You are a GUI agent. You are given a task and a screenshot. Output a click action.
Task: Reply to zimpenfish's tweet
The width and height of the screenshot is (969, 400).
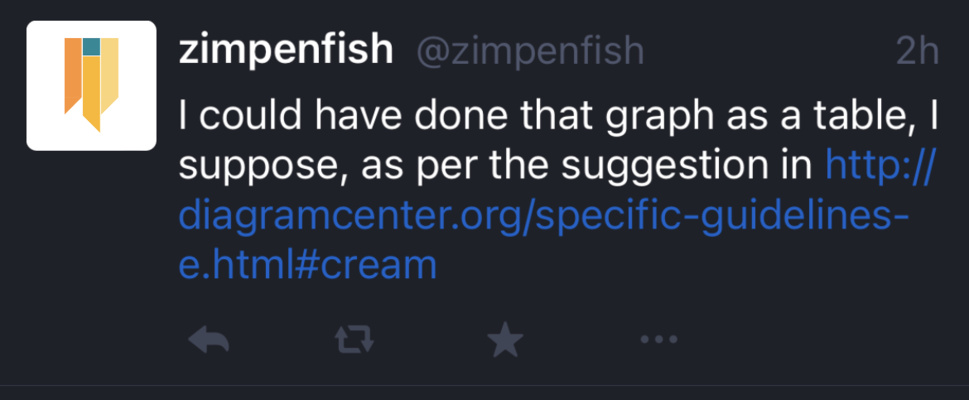(x=209, y=343)
